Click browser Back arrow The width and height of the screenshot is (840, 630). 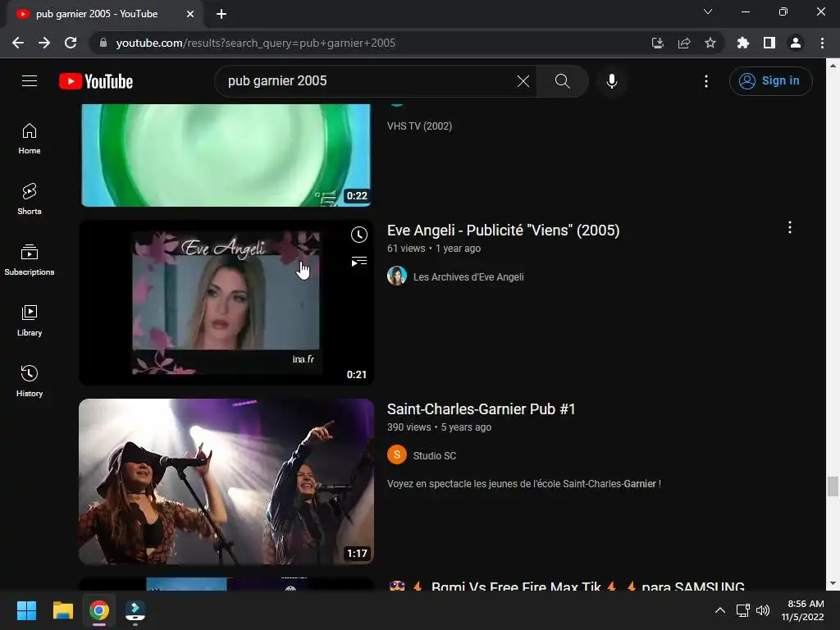coord(18,43)
